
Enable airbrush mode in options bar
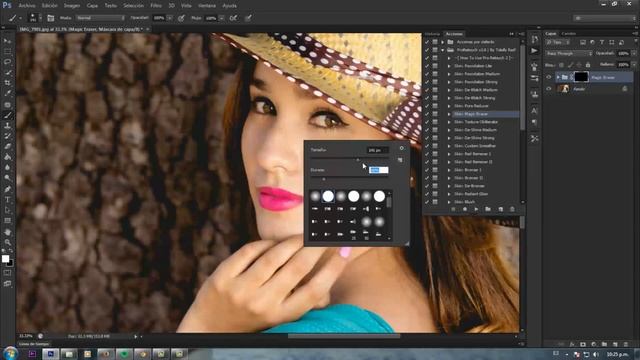233,18
